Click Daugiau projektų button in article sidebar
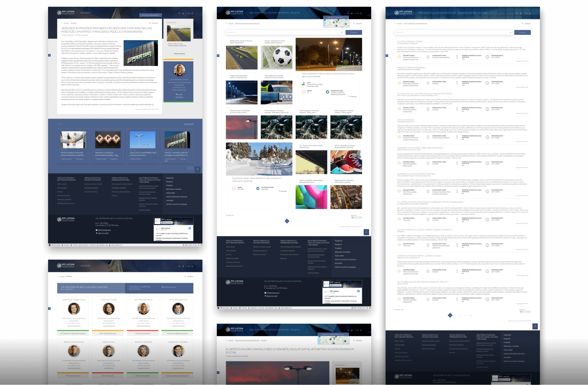The image size is (588, 385). [179, 54]
